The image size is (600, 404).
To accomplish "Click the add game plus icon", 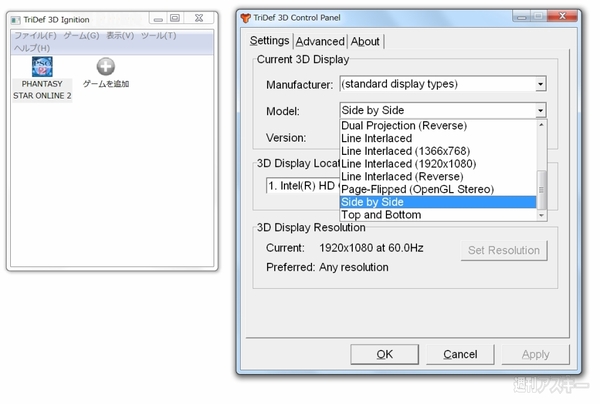I will click(x=106, y=67).
